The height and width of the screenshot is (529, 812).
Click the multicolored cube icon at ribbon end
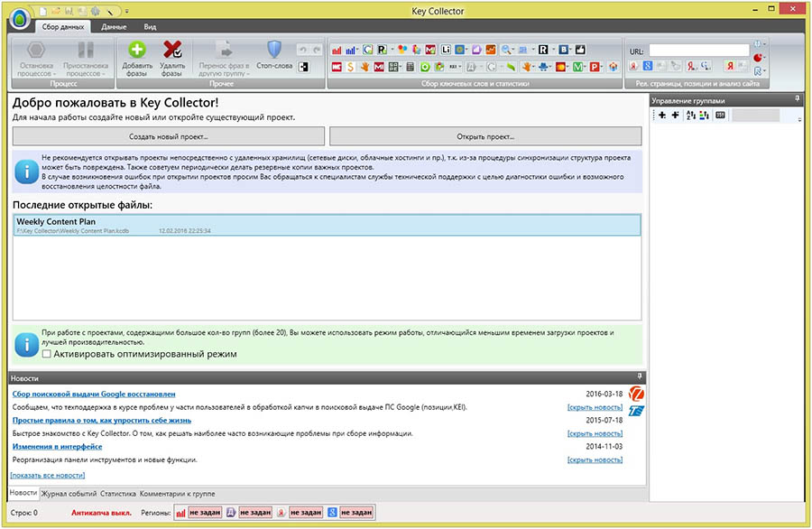614,67
